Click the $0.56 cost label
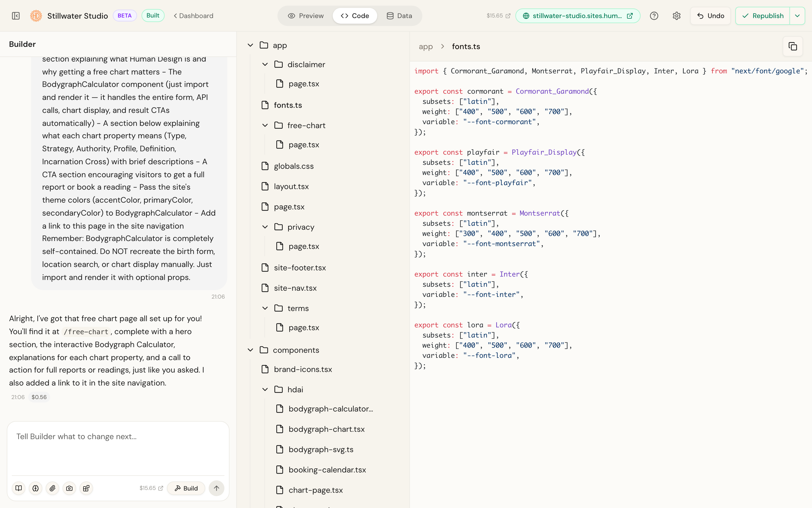Screen dimensions: 812x508 tap(39, 397)
